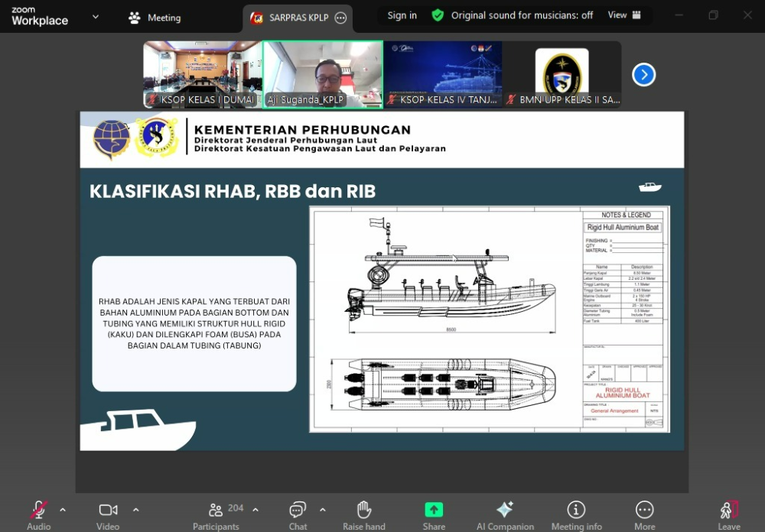Open the Chat panel icon
Viewport: 765px width, 532px height.
point(297,510)
